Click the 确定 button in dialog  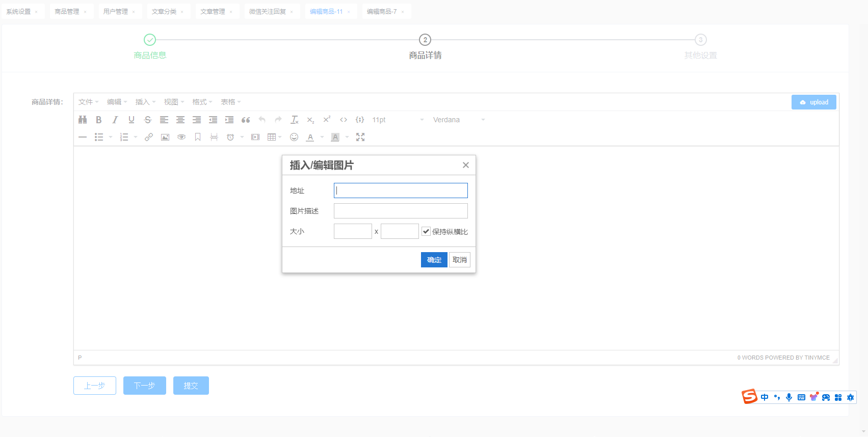pyautogui.click(x=434, y=260)
